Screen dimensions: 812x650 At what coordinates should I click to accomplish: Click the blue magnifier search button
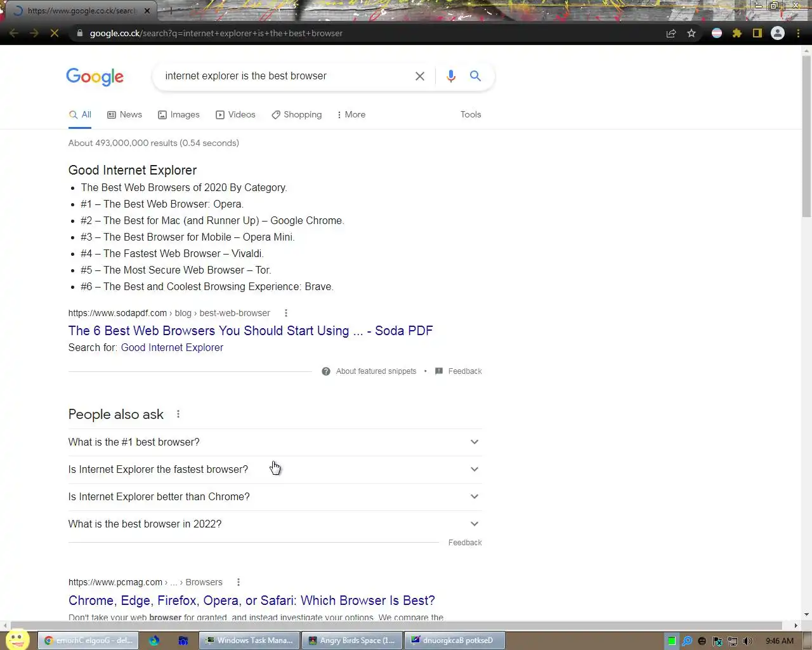click(475, 76)
